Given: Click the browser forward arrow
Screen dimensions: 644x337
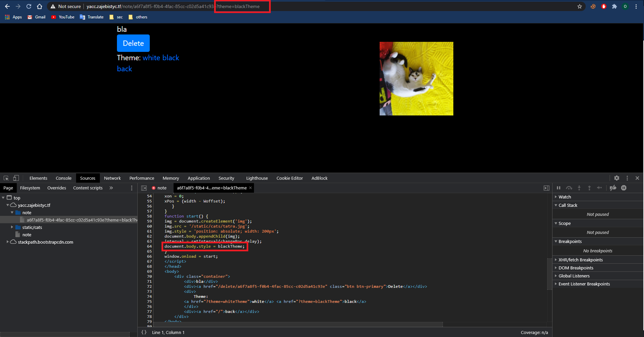Looking at the screenshot, I should click(x=18, y=6).
